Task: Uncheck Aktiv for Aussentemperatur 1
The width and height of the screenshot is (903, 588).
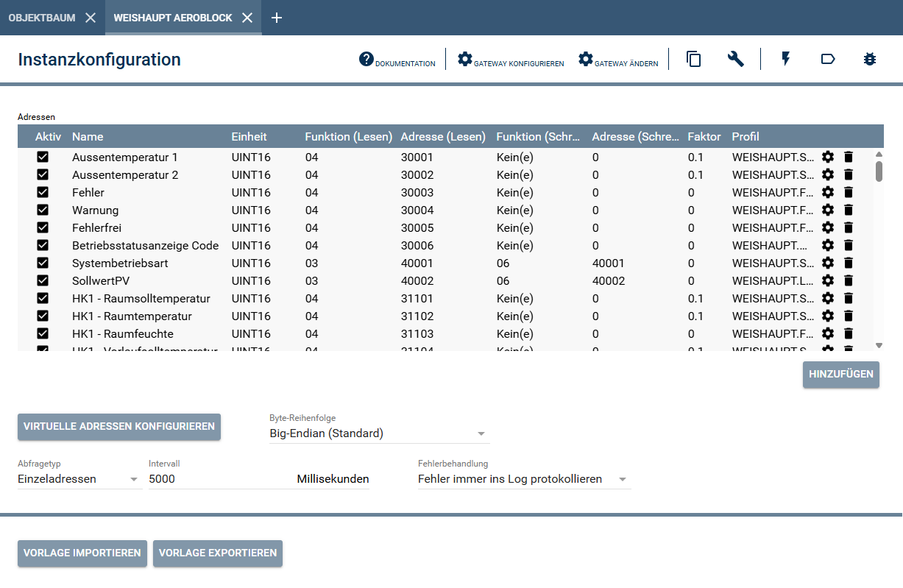Action: (x=43, y=157)
